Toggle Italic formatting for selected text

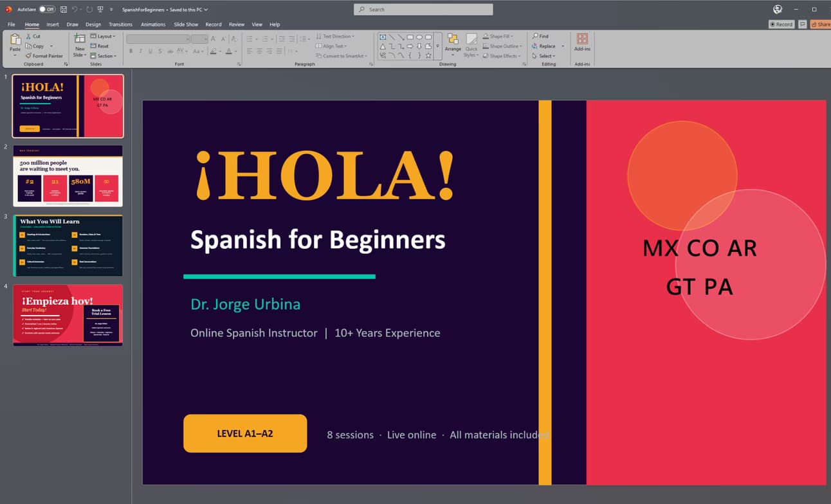click(141, 51)
